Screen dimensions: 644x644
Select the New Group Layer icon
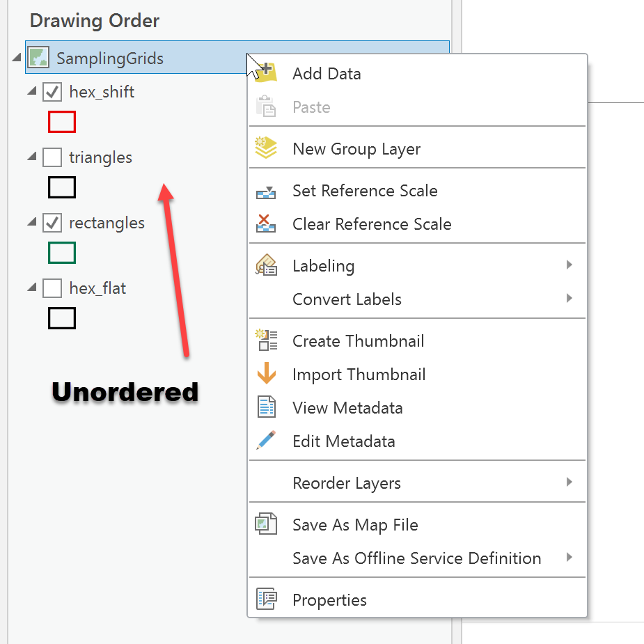click(x=265, y=148)
